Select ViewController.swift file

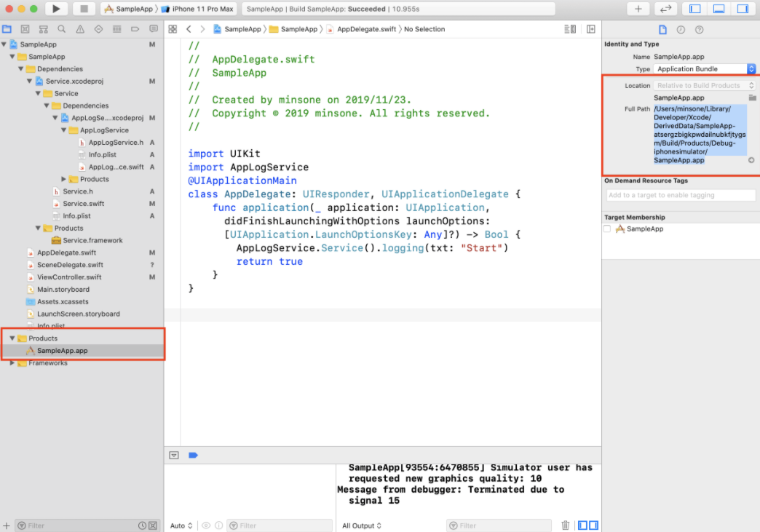click(69, 277)
